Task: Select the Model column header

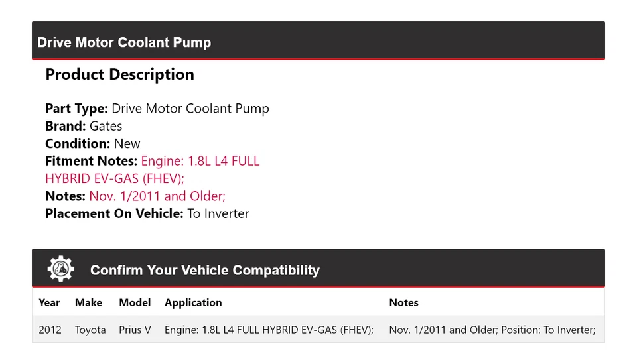Action: 135,302
